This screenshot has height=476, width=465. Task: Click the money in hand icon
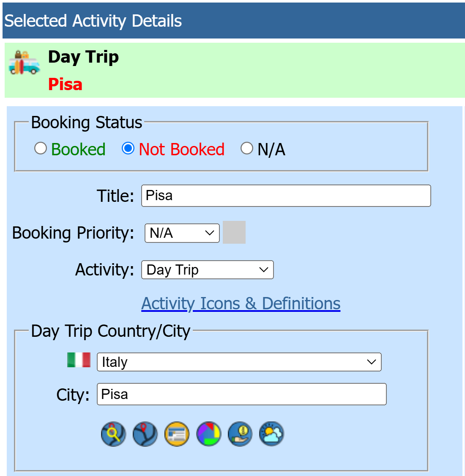click(240, 434)
